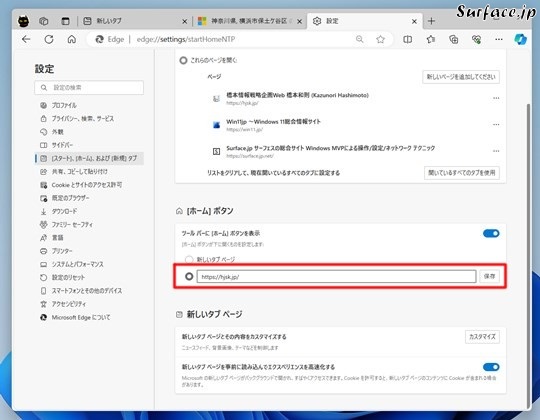Image resolution: width=540 pixels, height=420 pixels.
Task: Open Copilot icon at toolbar right
Action: (520, 39)
